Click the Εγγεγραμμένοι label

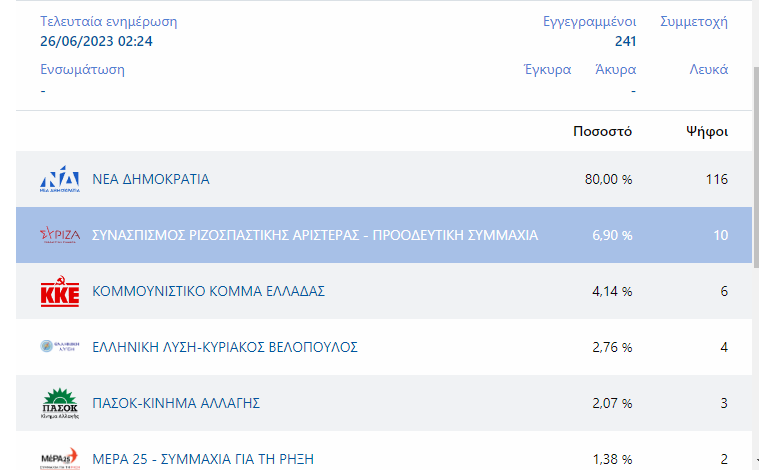[590, 22]
